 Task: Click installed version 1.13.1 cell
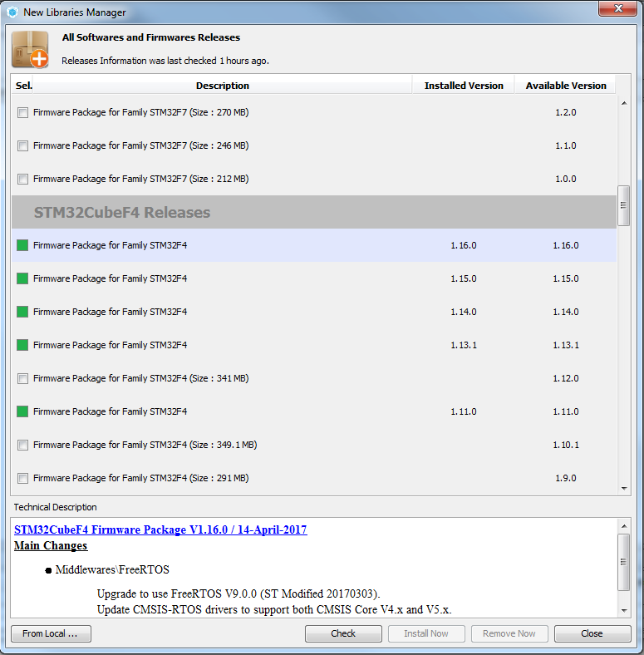[463, 345]
